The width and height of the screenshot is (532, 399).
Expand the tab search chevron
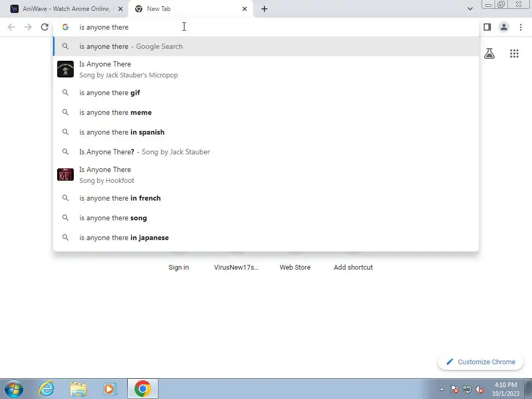click(470, 9)
